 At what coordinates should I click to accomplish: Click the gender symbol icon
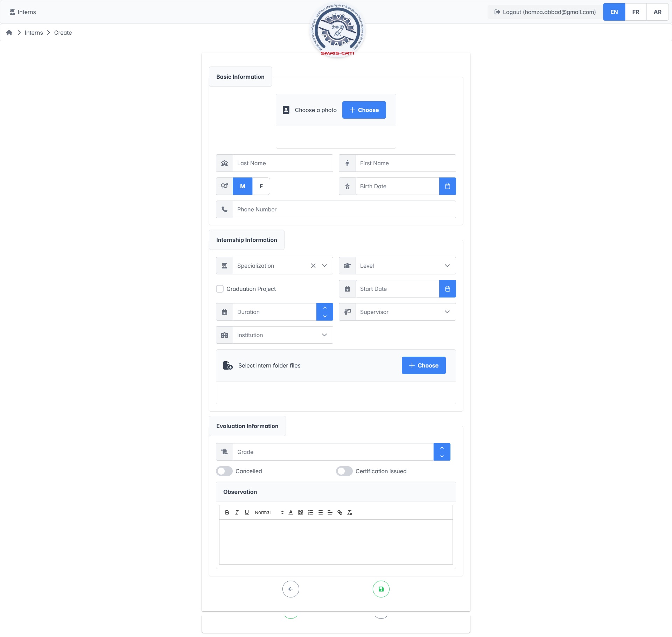[x=224, y=186]
